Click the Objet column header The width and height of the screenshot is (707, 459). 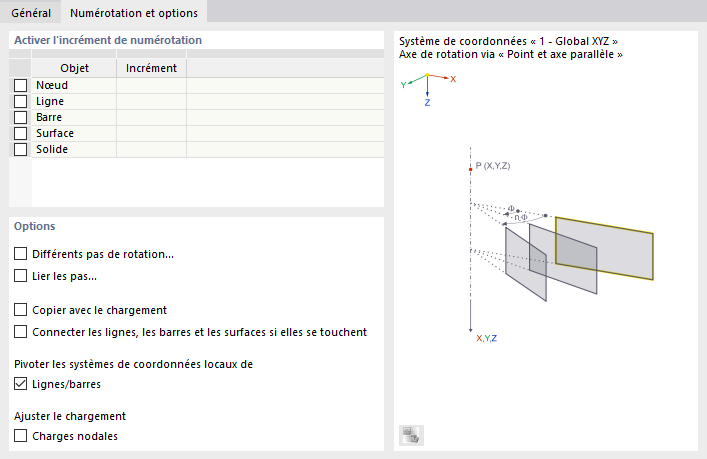pos(74,68)
